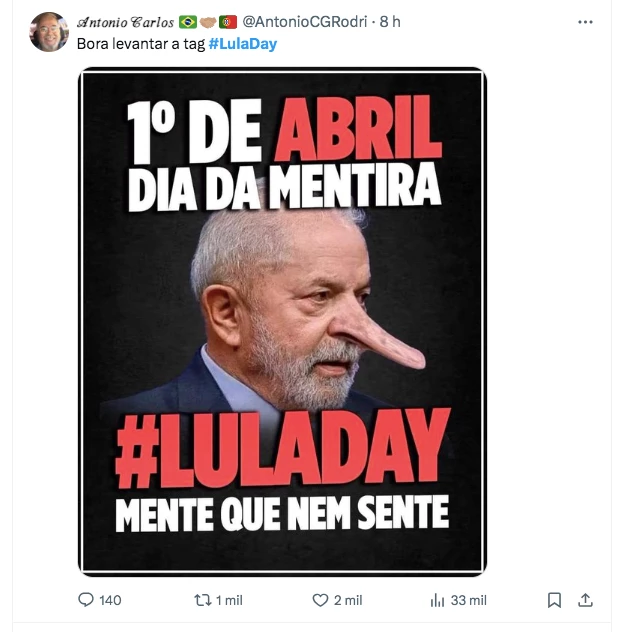Expand the 1º de Abril meme image
Viewport: 629px width, 632px height.
[282, 321]
